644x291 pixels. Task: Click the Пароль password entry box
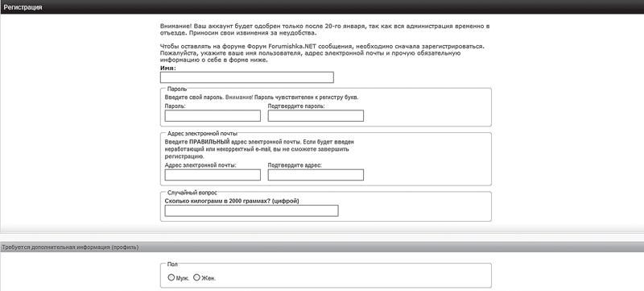[x=213, y=116]
